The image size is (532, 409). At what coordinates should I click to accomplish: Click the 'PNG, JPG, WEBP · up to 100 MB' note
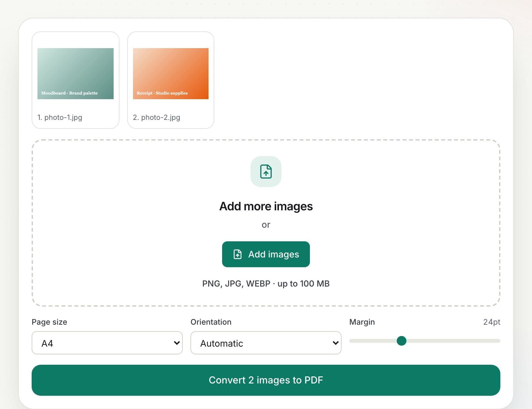(266, 284)
